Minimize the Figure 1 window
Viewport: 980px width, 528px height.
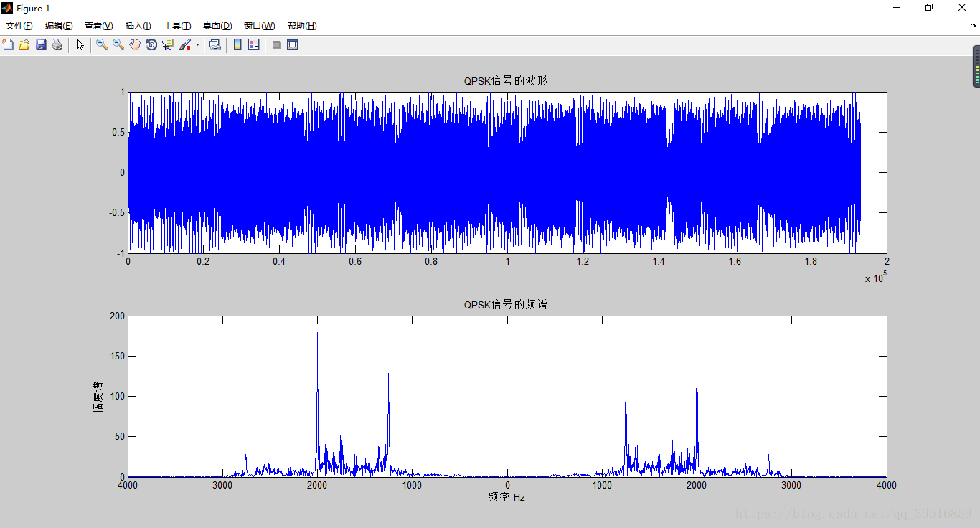point(897,8)
